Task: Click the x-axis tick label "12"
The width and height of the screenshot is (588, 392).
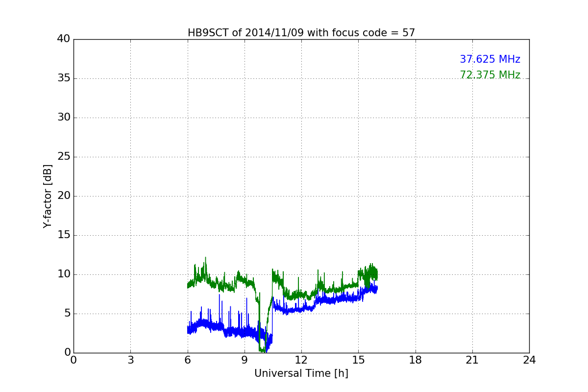Action: click(301, 360)
